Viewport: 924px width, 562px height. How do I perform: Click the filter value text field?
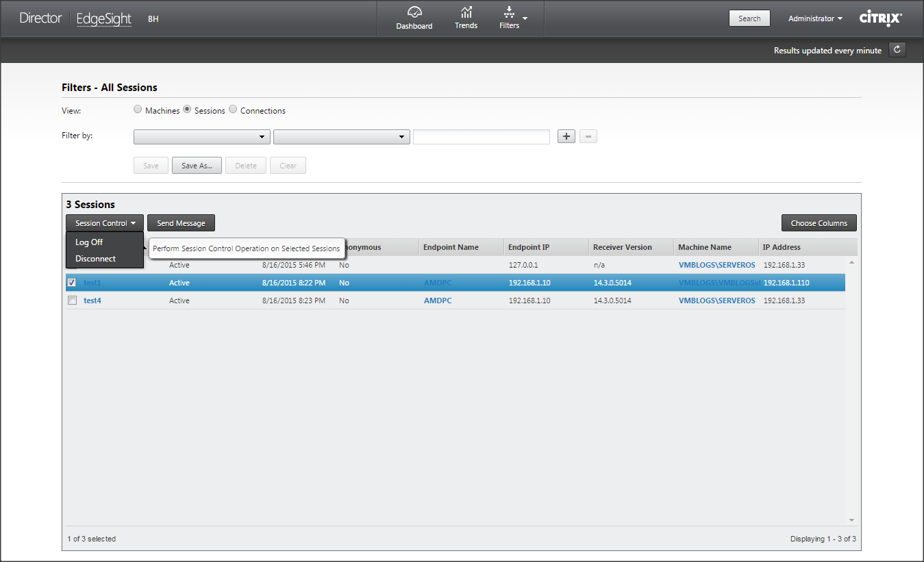pyautogui.click(x=481, y=137)
